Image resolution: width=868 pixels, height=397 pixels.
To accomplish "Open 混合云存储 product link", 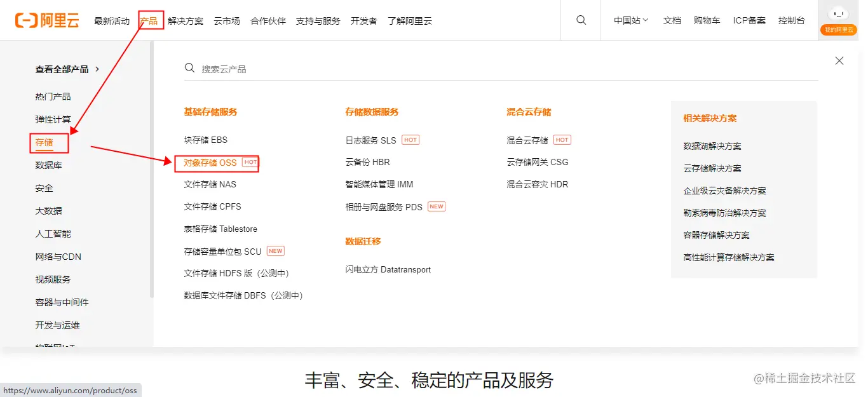I will point(527,140).
